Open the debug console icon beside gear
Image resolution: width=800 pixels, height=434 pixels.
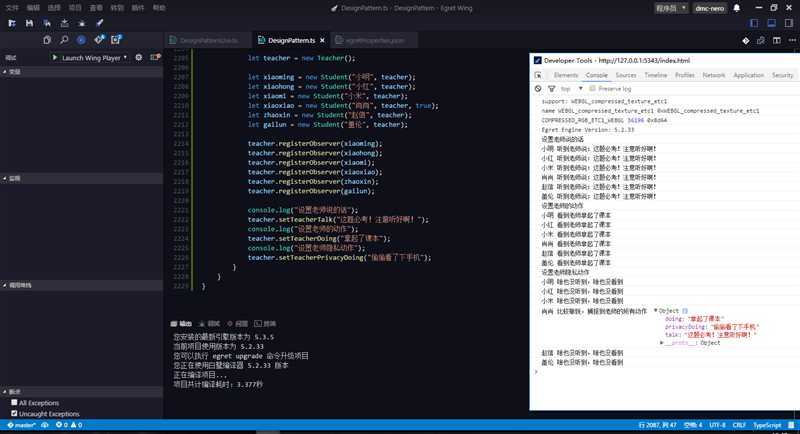tap(155, 58)
